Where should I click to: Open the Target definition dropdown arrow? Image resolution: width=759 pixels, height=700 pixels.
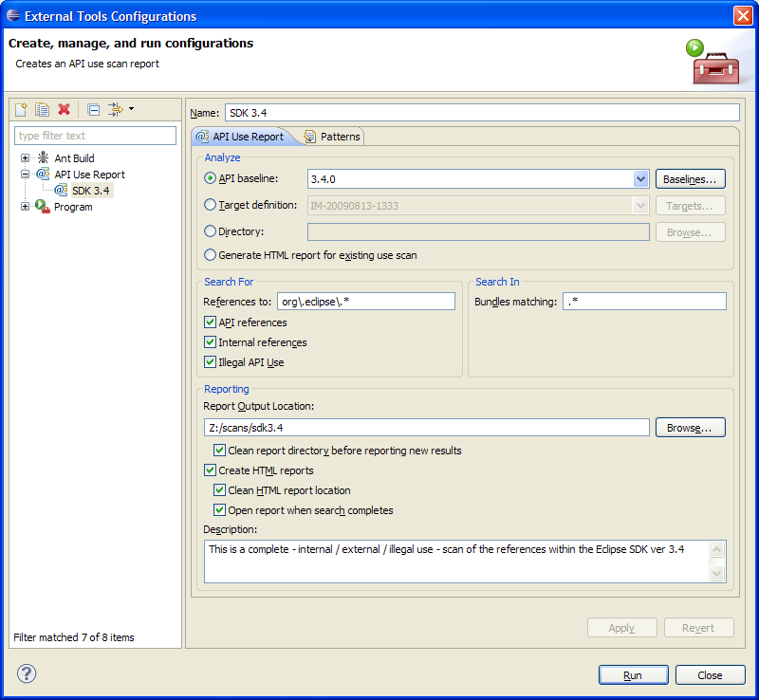click(x=640, y=206)
